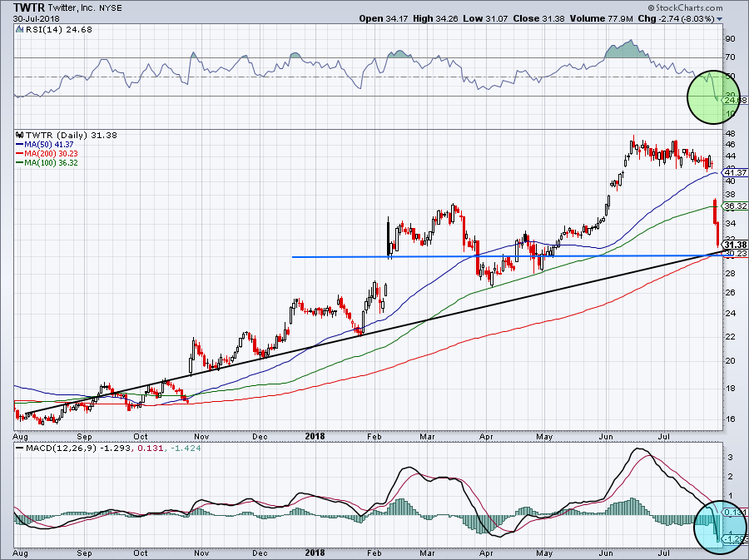The width and height of the screenshot is (749, 560).
Task: Open the dropdown arrow beside Chg value
Action: click(720, 20)
